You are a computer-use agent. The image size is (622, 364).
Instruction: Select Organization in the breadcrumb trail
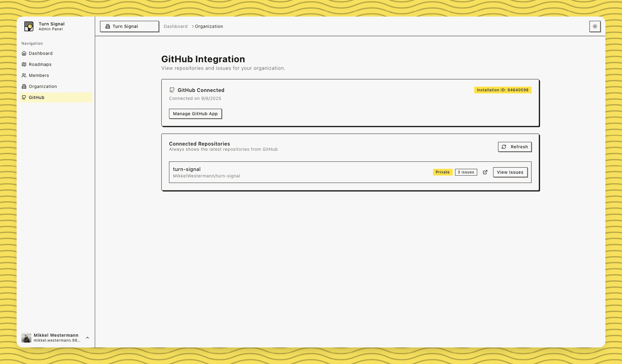pos(209,26)
